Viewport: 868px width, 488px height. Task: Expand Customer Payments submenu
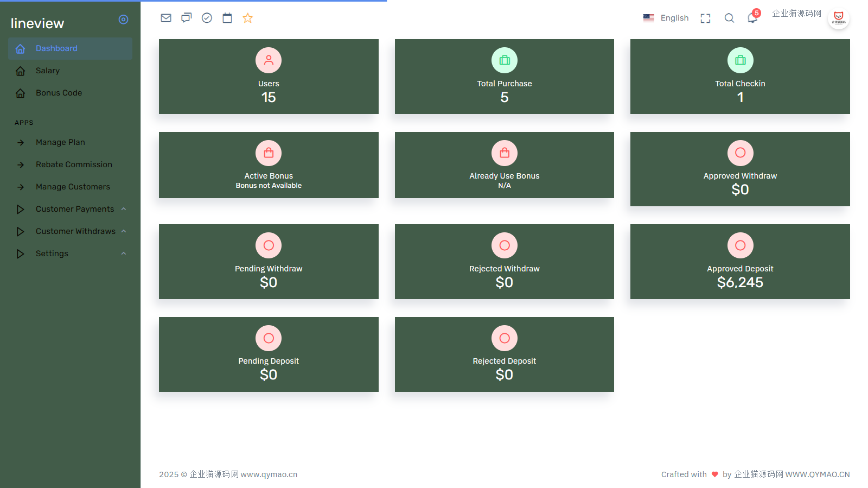(75, 209)
